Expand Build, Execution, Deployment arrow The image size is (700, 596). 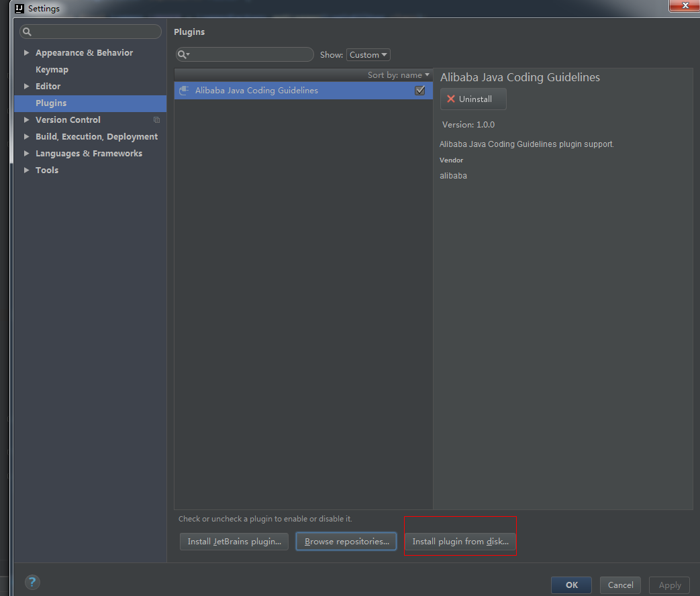click(x=26, y=137)
